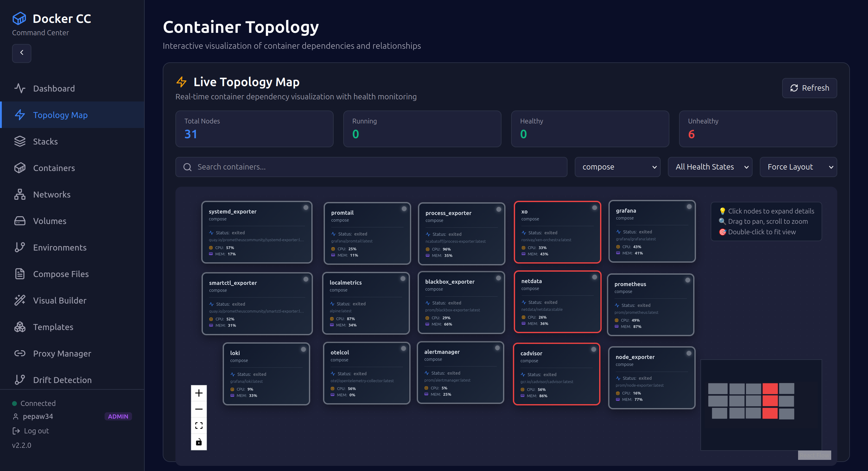
Task: Open the Drift Detection page
Action: point(62,380)
